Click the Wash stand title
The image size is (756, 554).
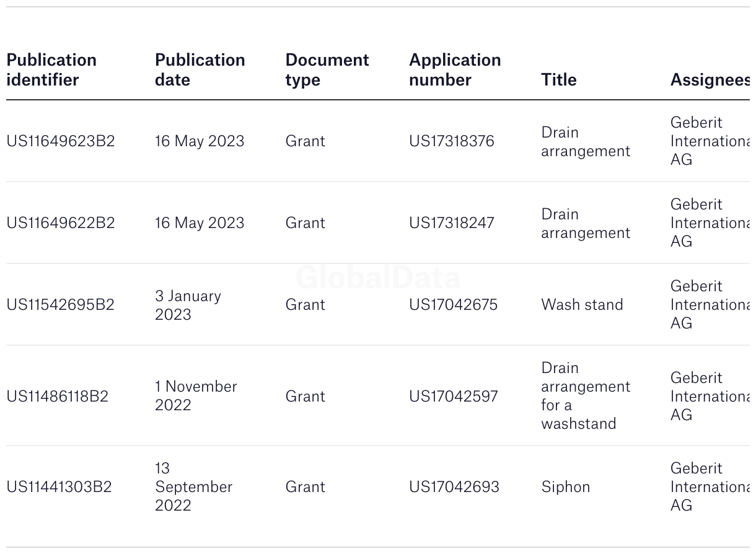coord(582,305)
